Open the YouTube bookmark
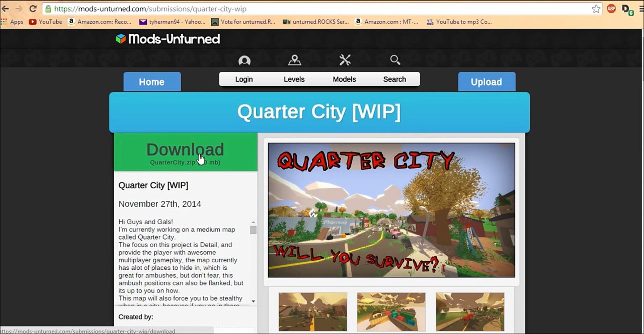644x334 pixels. (x=45, y=22)
